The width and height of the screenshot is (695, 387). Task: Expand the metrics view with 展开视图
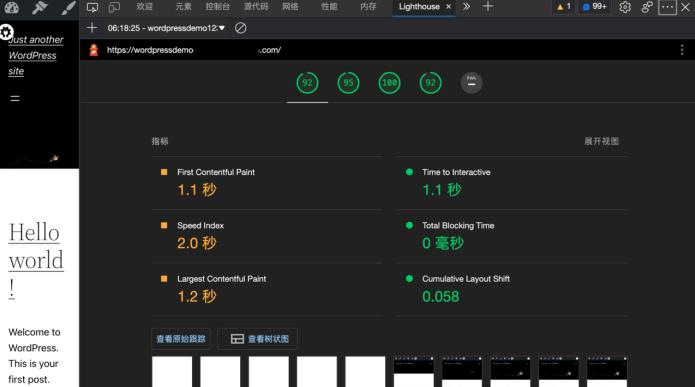tap(601, 141)
